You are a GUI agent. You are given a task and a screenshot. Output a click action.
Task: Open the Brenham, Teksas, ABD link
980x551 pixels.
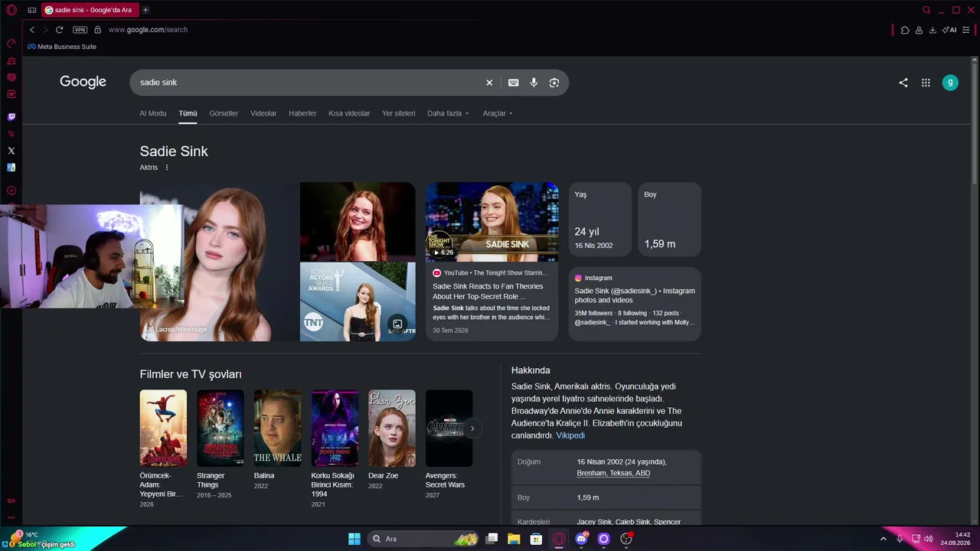tap(613, 473)
